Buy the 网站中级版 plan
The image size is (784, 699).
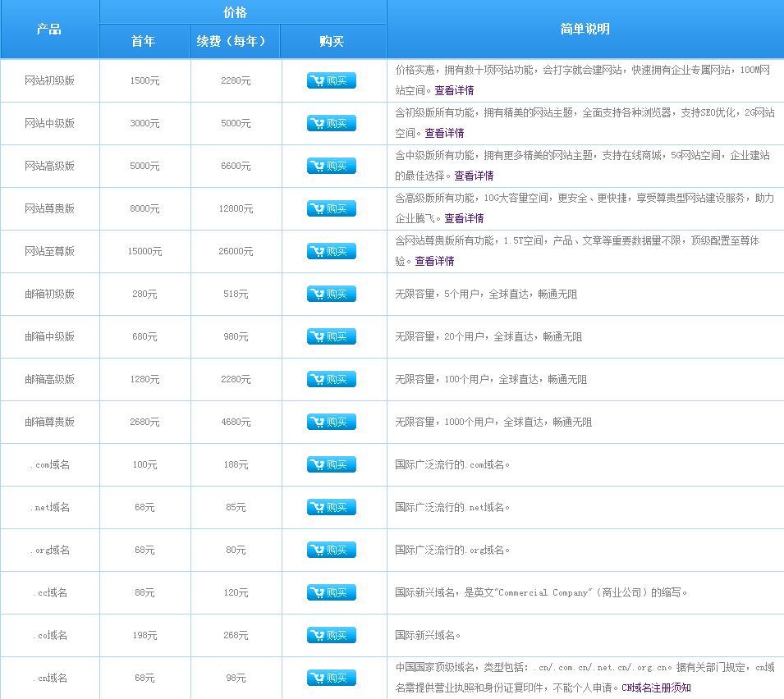click(x=332, y=123)
